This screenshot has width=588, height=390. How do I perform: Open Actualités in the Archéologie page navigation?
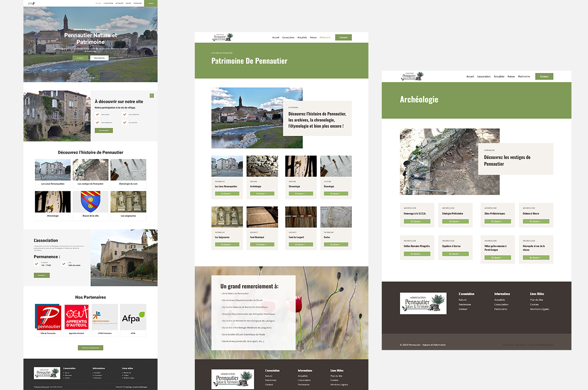499,77
